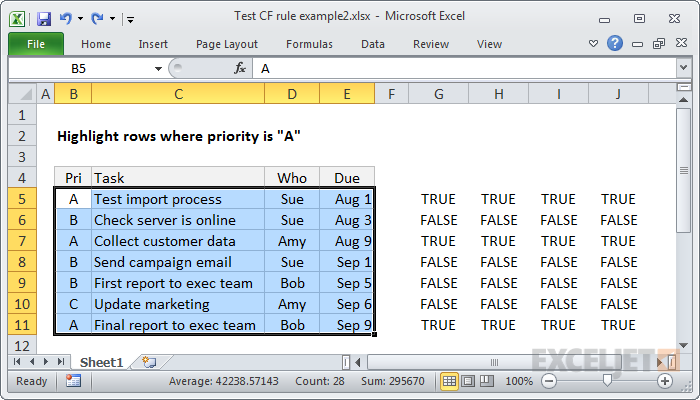Customize the Quick Access Toolbar dropdown
The height and width of the screenshot is (400, 700).
[x=130, y=19]
